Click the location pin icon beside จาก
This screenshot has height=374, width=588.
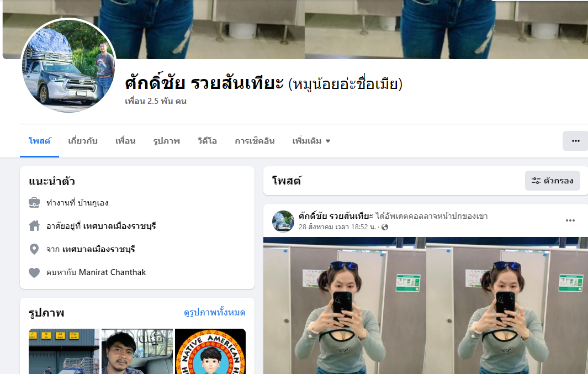[34, 249]
